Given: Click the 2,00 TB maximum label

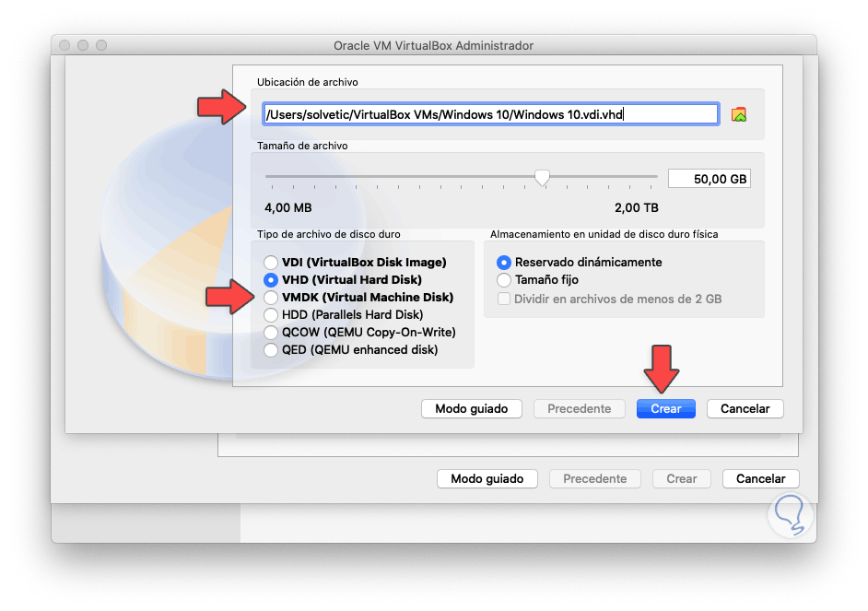Looking at the screenshot, I should (x=637, y=208).
